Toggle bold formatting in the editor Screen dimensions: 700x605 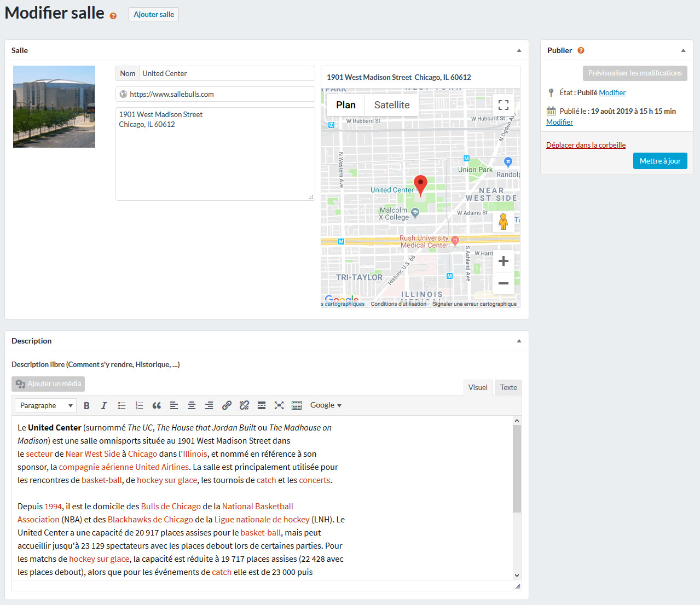click(x=86, y=405)
